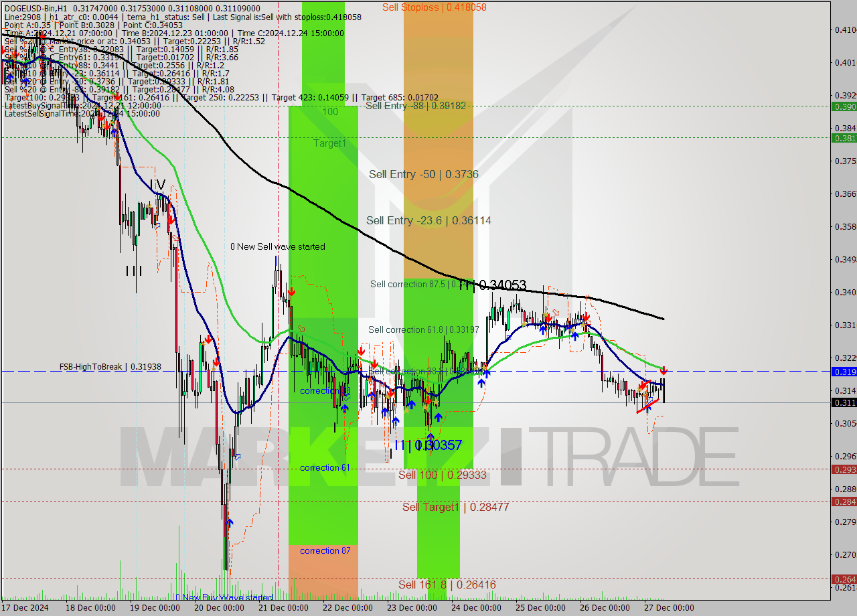Select the 'correction 61' label

pyautogui.click(x=325, y=467)
